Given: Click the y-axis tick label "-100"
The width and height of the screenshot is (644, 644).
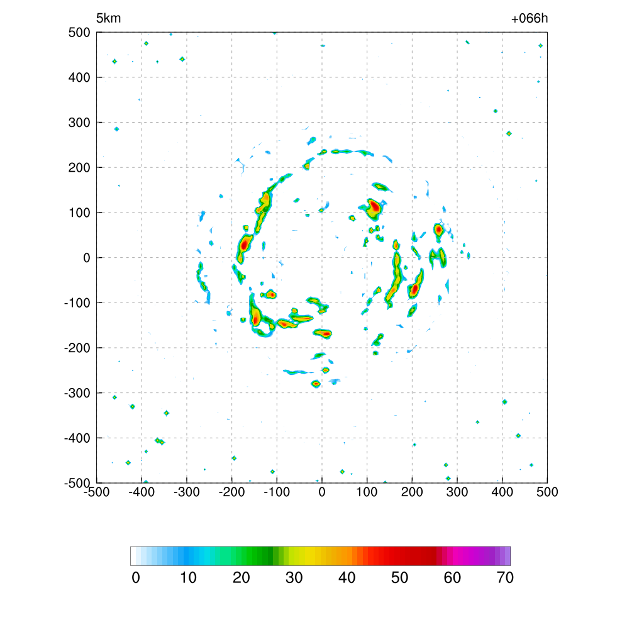Looking at the screenshot, I should pos(77,303).
